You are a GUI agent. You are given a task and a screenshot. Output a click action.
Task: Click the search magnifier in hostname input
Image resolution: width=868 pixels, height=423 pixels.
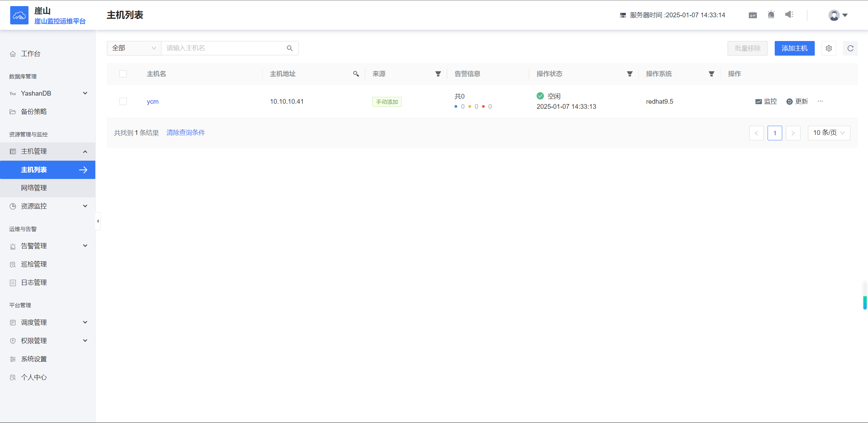coord(290,48)
